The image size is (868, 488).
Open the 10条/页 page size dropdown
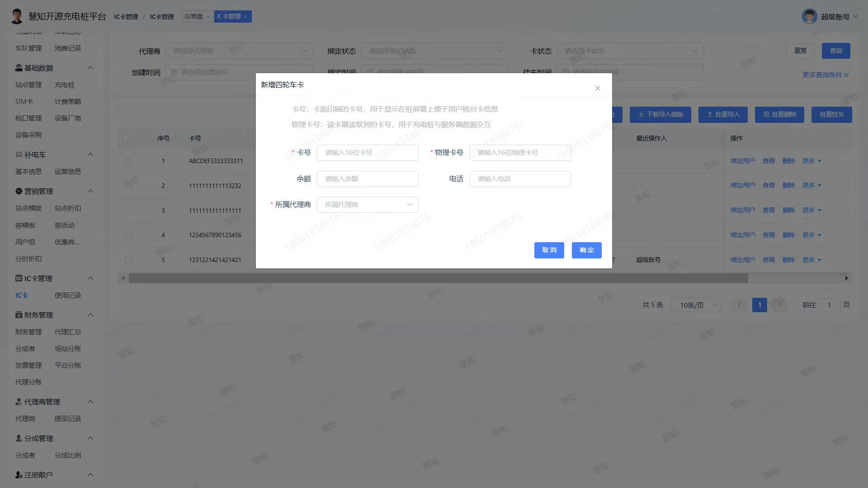[x=696, y=305]
